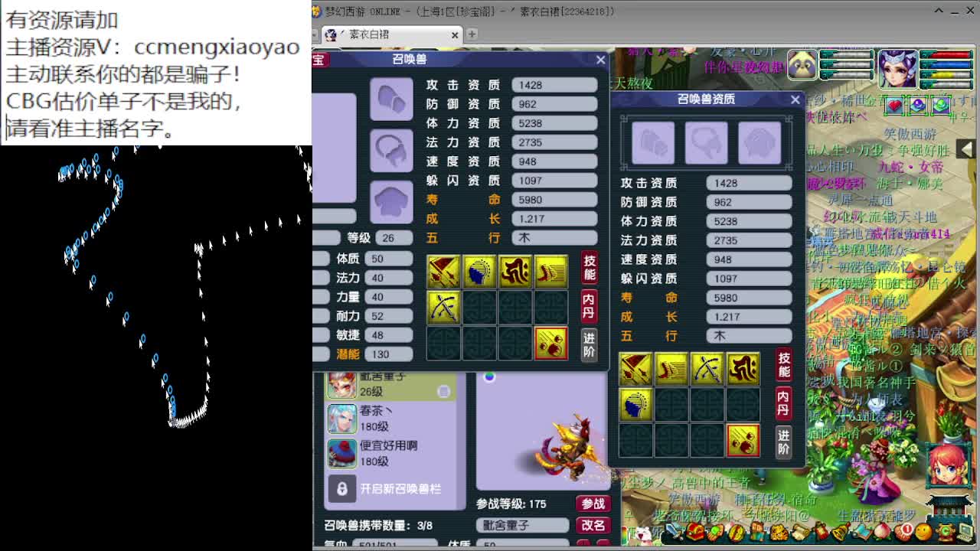Click the character's blue mana bar

tap(945, 65)
